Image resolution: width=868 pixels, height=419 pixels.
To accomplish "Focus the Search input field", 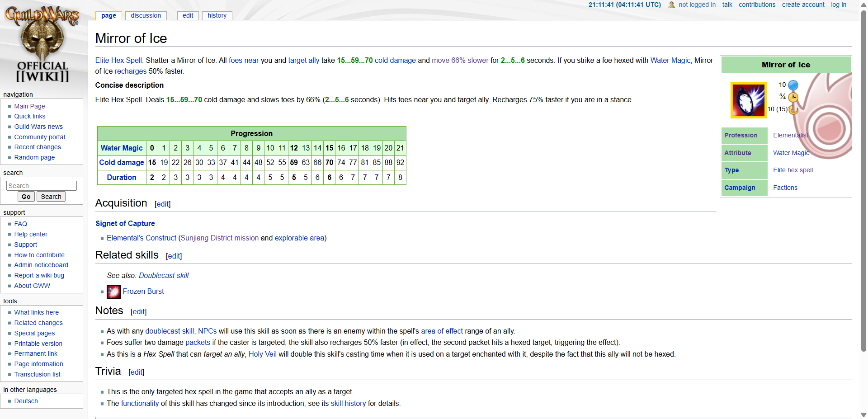I will (x=42, y=186).
